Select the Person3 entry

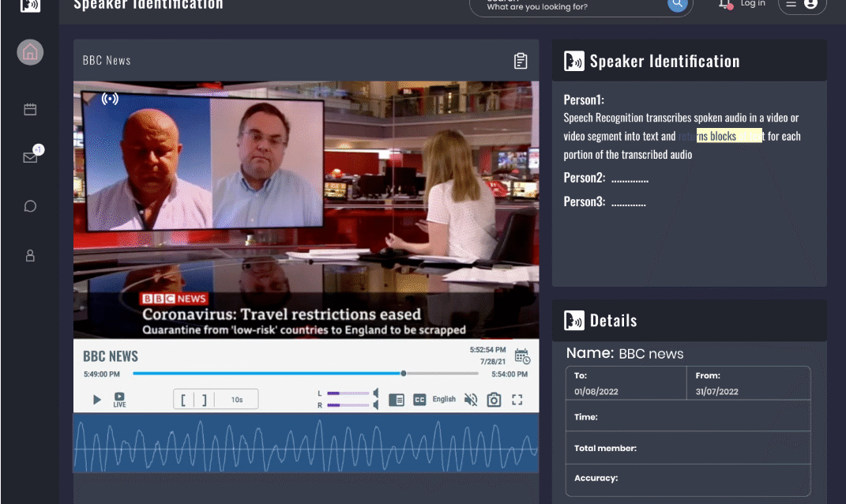605,201
